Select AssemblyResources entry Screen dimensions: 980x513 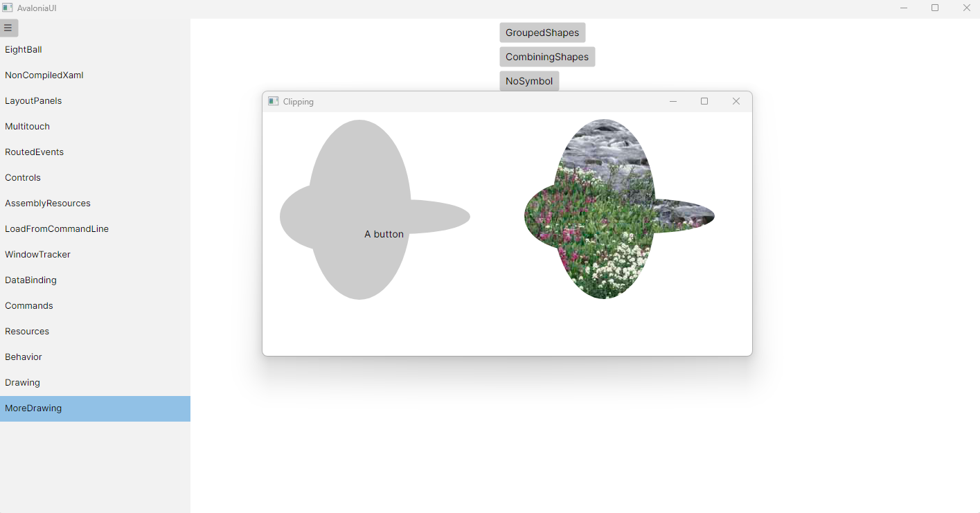click(95, 204)
